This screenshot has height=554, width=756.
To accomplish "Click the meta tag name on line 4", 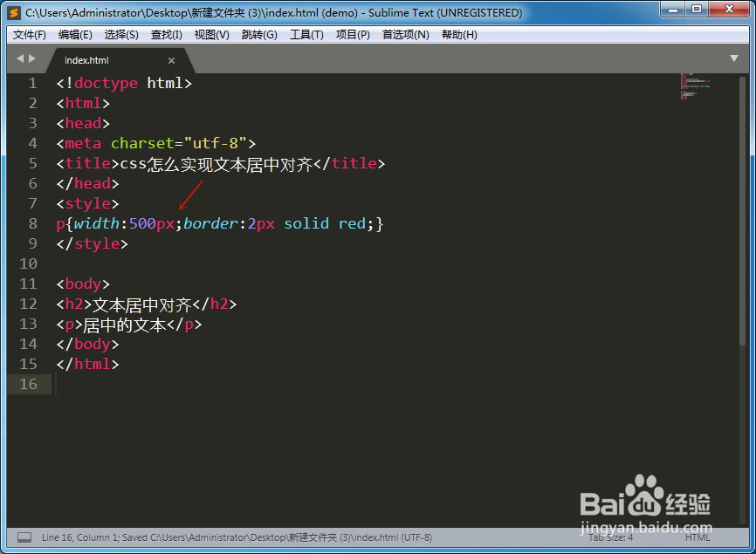I will pos(83,144).
